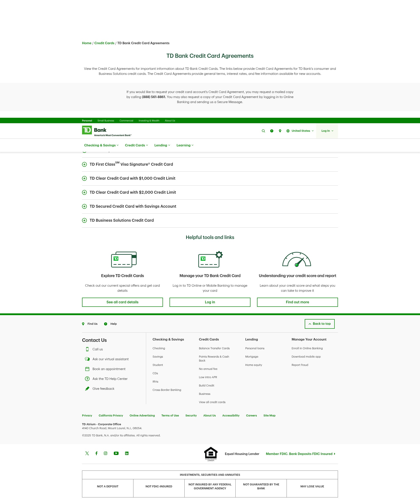Click the chat icon beside virtual assistant
The image size is (420, 504).
click(x=87, y=359)
